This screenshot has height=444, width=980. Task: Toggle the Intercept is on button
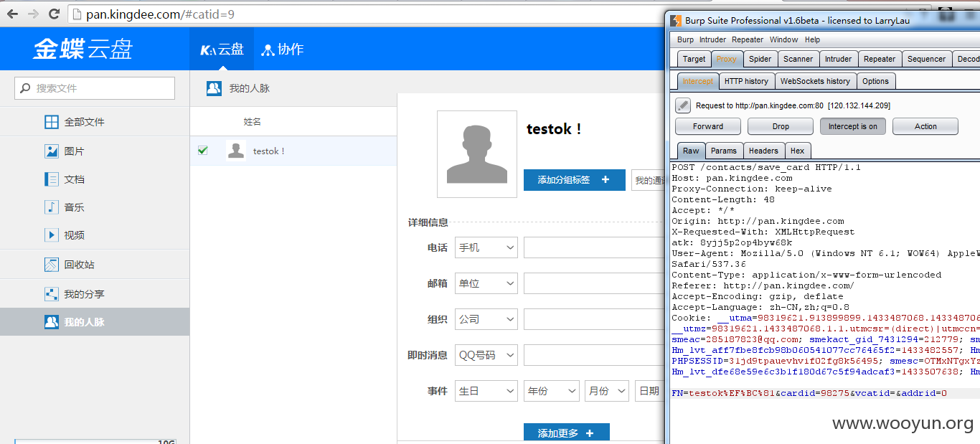pos(853,126)
